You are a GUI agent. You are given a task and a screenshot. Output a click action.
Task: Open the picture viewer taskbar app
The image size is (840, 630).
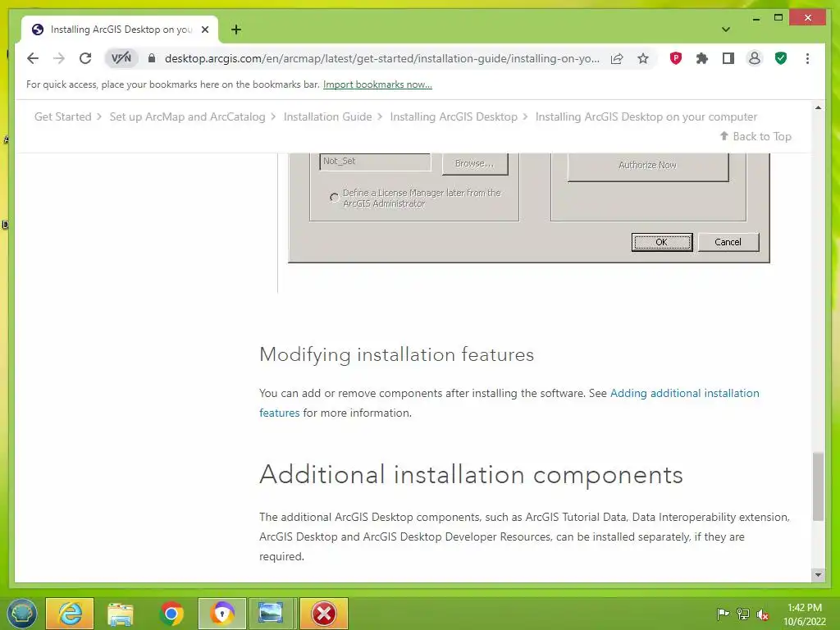[271, 614]
